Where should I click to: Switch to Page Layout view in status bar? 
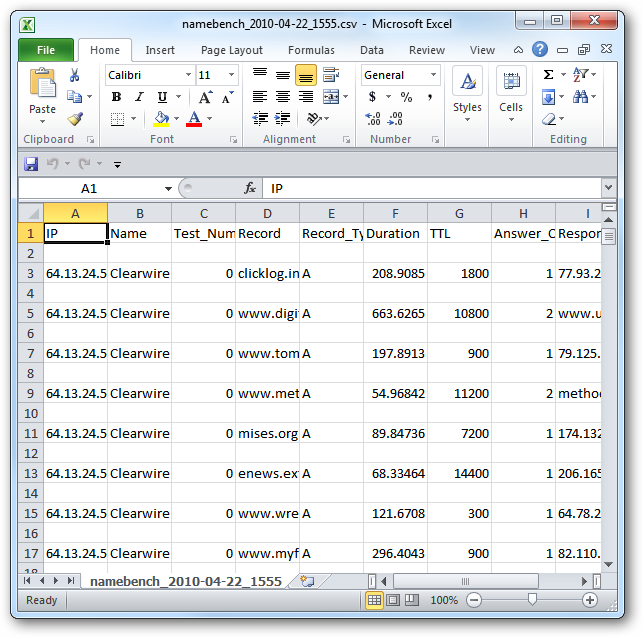(x=393, y=600)
